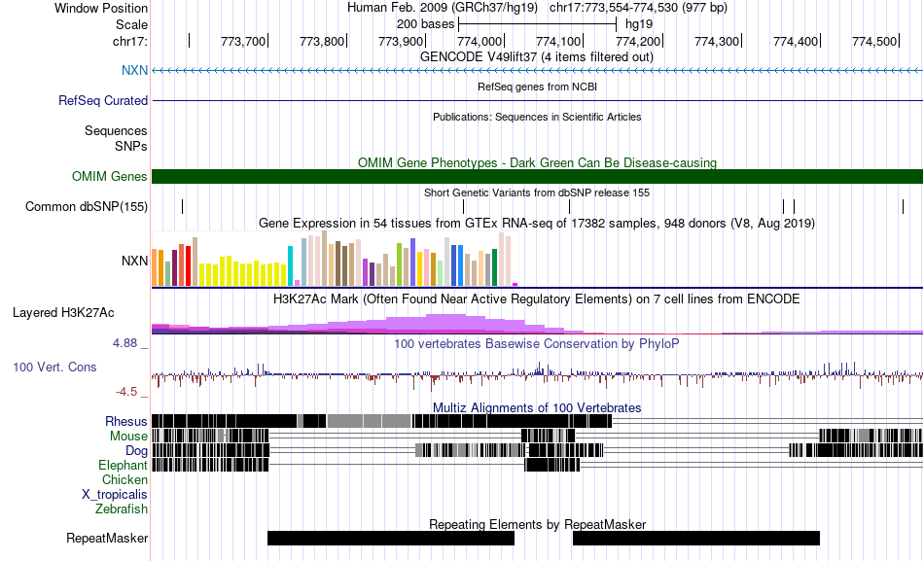Select the Mouse alignment label
The image size is (924, 561).
(x=128, y=437)
